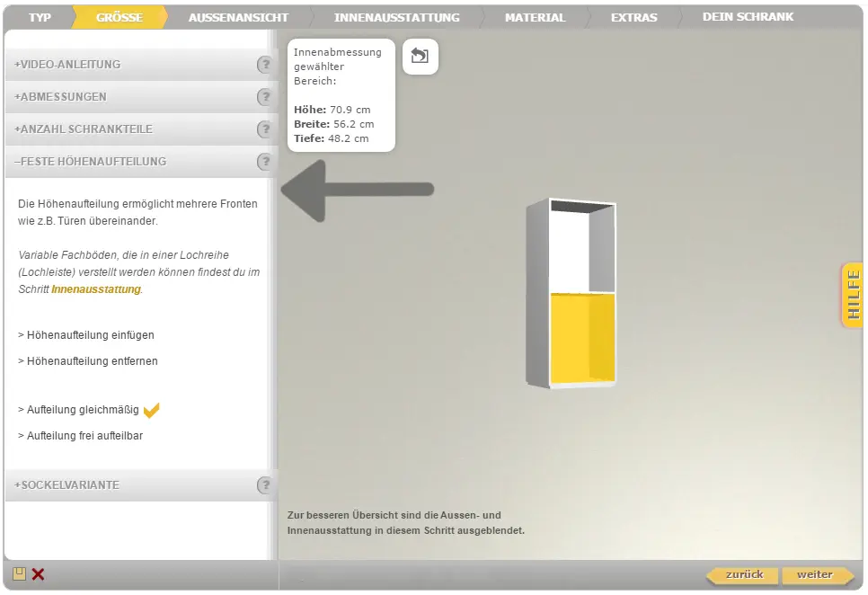
Task: Click the red X delete icon
Action: (x=39, y=574)
